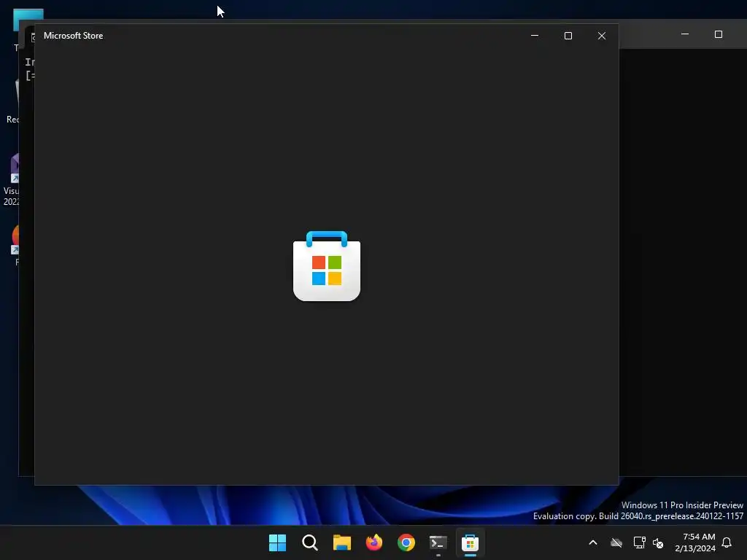747x560 pixels.
Task: Open taskbar Search
Action: tap(309, 542)
